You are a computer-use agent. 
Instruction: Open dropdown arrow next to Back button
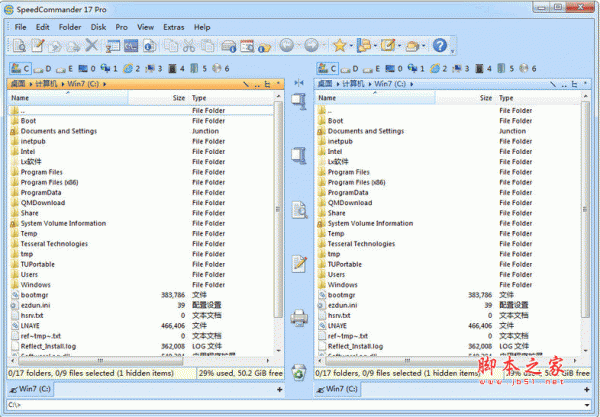point(298,46)
